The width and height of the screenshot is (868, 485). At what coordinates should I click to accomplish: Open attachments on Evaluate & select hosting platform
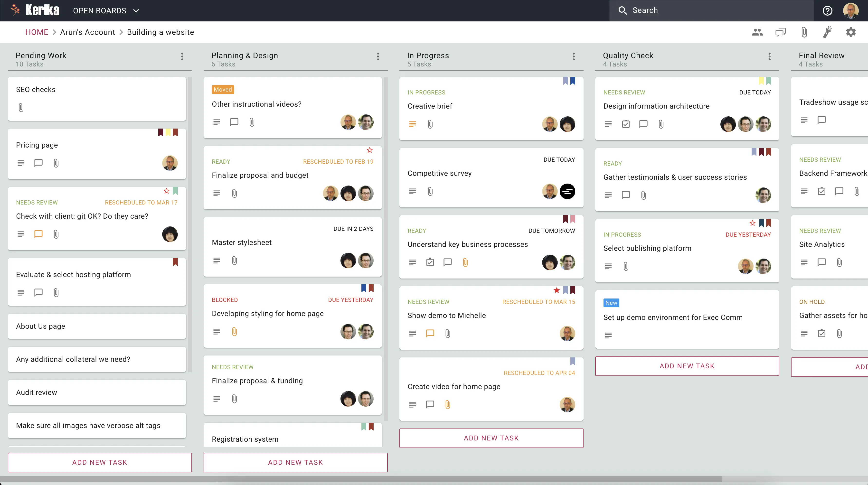point(56,292)
